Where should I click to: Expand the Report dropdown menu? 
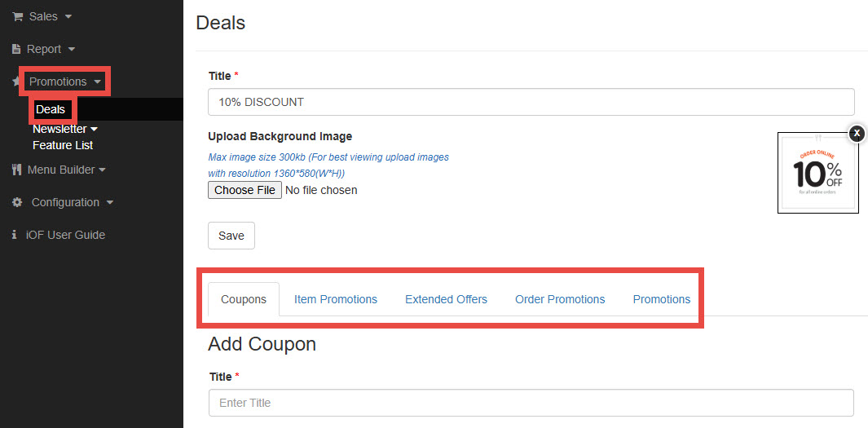[51, 49]
